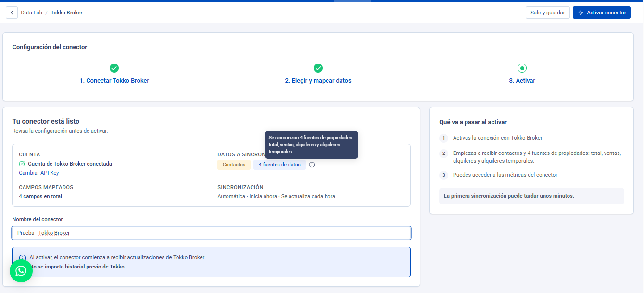Click the CUENTA label
The image size is (644, 293).
tap(29, 154)
